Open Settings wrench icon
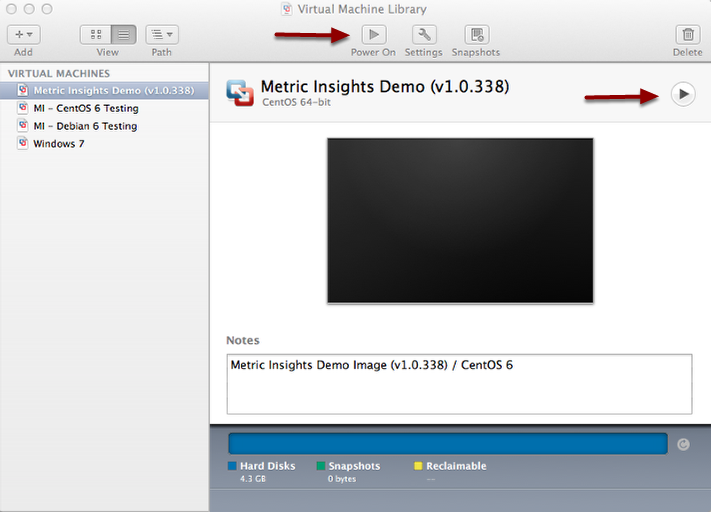Screen dimensions: 711x512 (424, 34)
